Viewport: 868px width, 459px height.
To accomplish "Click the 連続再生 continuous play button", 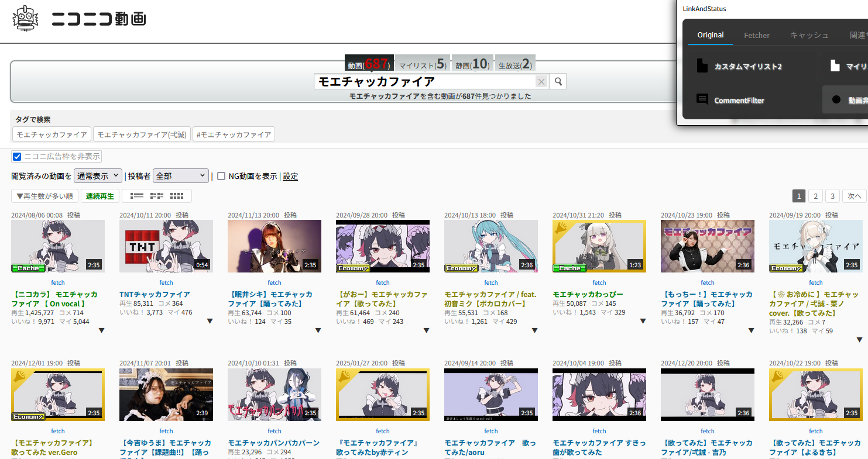I will tap(100, 196).
